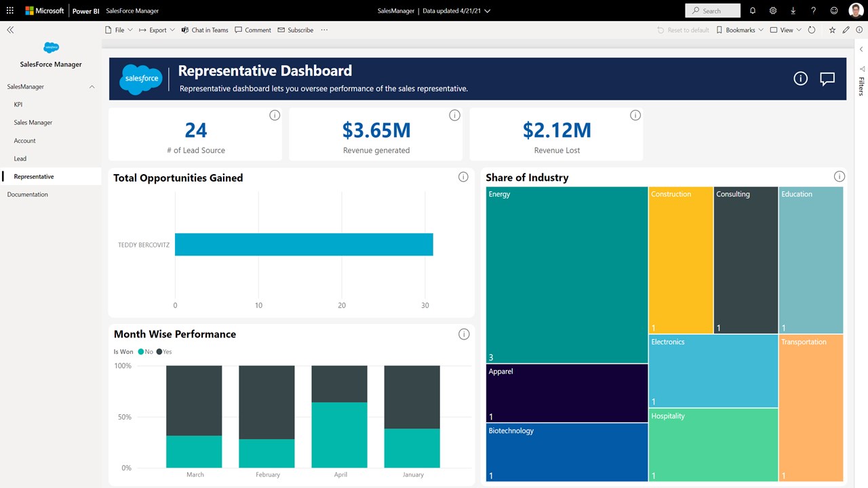Select the Electronics treemap tile
868x488 pixels.
[713, 371]
